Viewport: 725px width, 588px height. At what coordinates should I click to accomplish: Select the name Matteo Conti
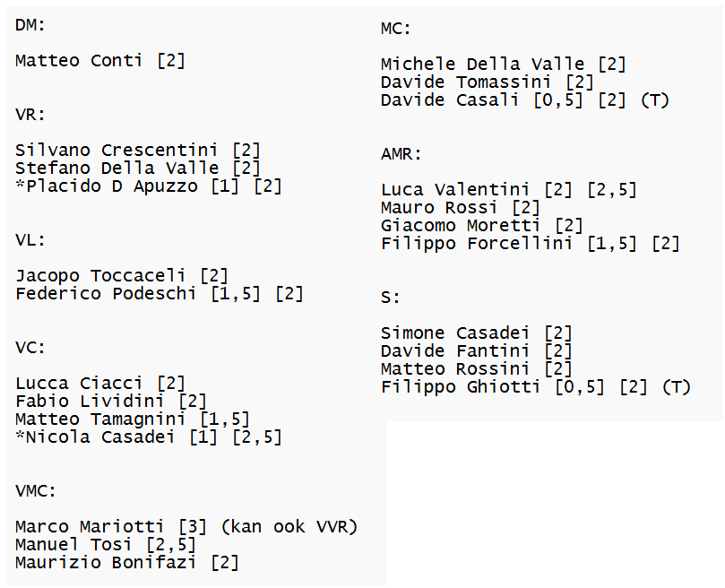click(x=79, y=61)
